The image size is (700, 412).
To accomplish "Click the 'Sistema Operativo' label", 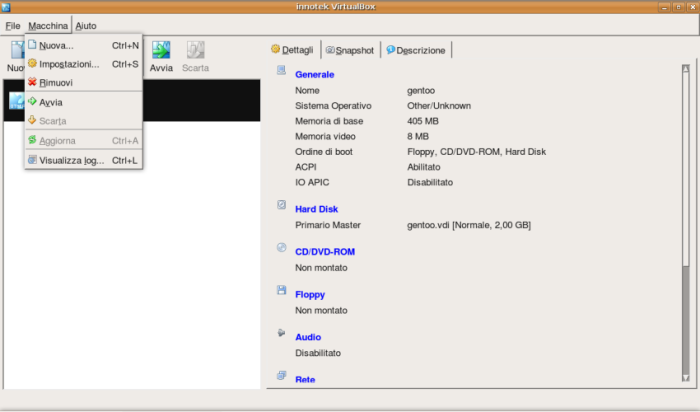I will point(333,106).
